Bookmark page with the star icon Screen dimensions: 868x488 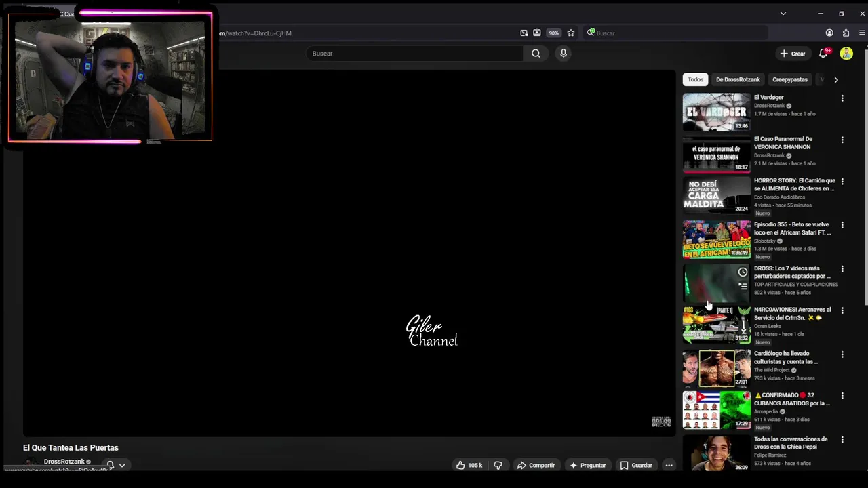click(571, 33)
